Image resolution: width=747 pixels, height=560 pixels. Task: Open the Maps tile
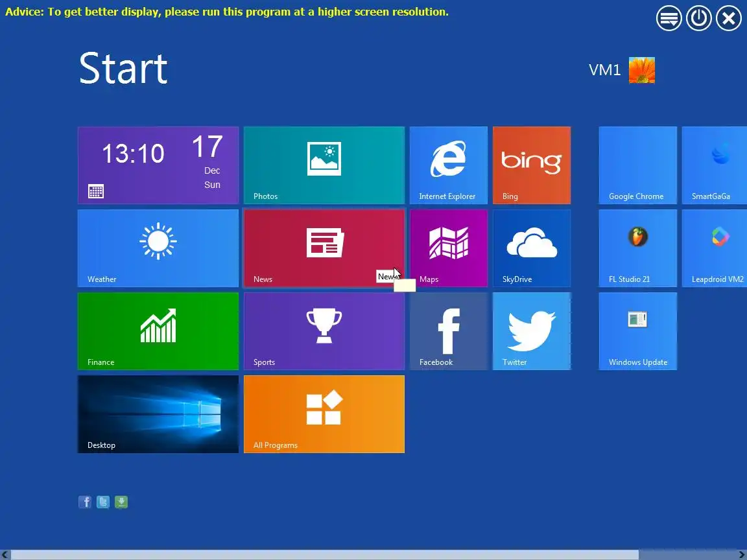pyautogui.click(x=448, y=248)
